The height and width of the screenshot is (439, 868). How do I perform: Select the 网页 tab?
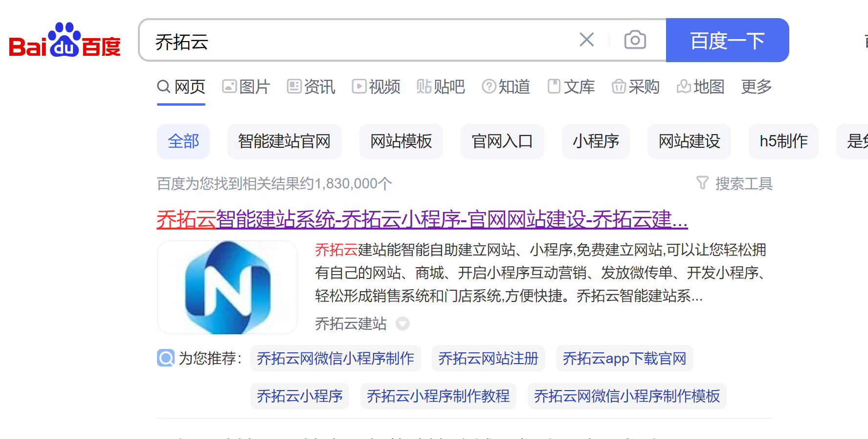(181, 87)
